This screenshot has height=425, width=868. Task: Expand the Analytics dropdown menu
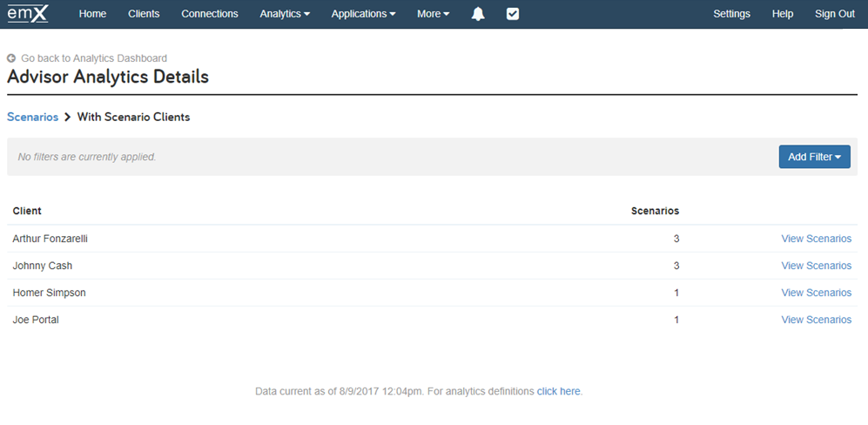tap(285, 14)
